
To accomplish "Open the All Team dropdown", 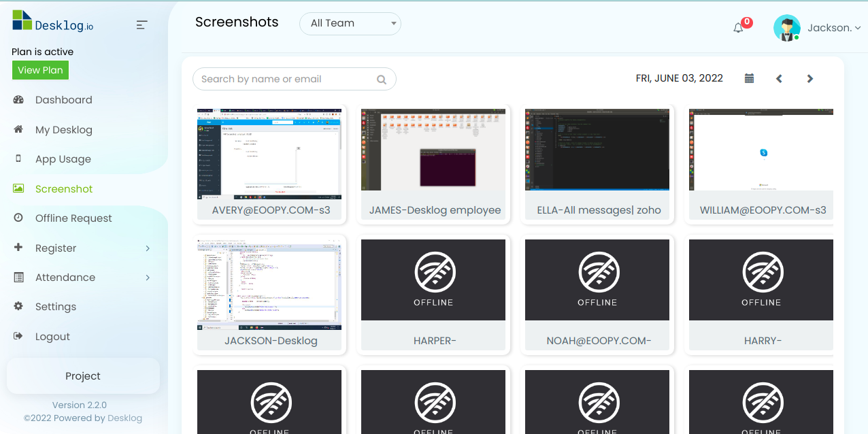I will coord(350,23).
